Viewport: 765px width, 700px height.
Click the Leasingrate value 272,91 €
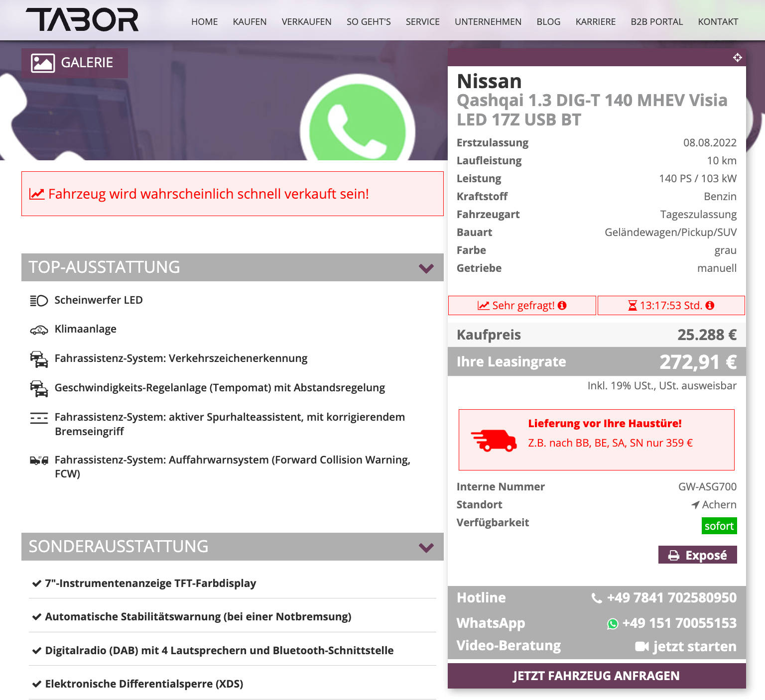698,362
